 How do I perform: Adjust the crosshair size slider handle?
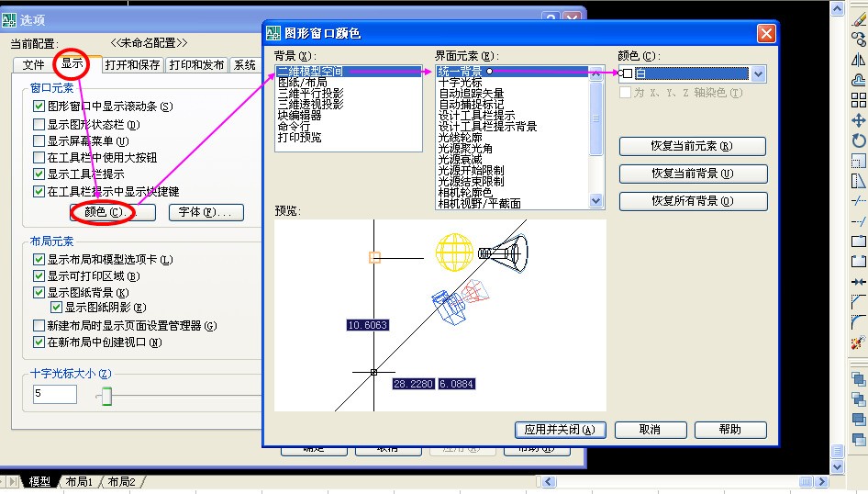[106, 397]
